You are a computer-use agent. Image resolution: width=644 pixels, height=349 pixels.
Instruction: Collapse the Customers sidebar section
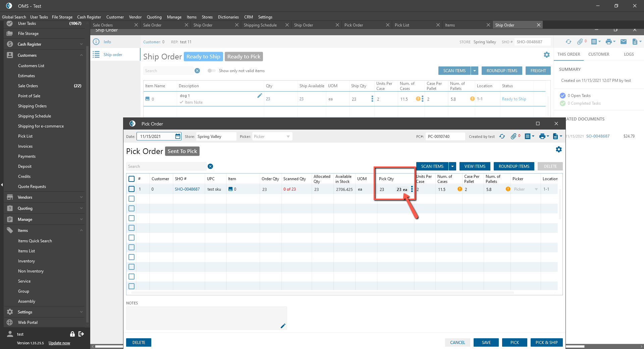click(82, 55)
